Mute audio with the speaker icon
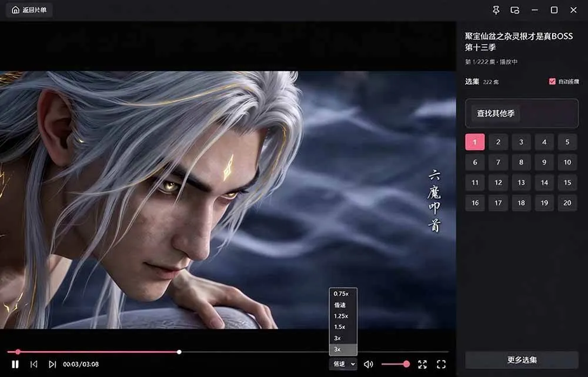 tap(368, 364)
